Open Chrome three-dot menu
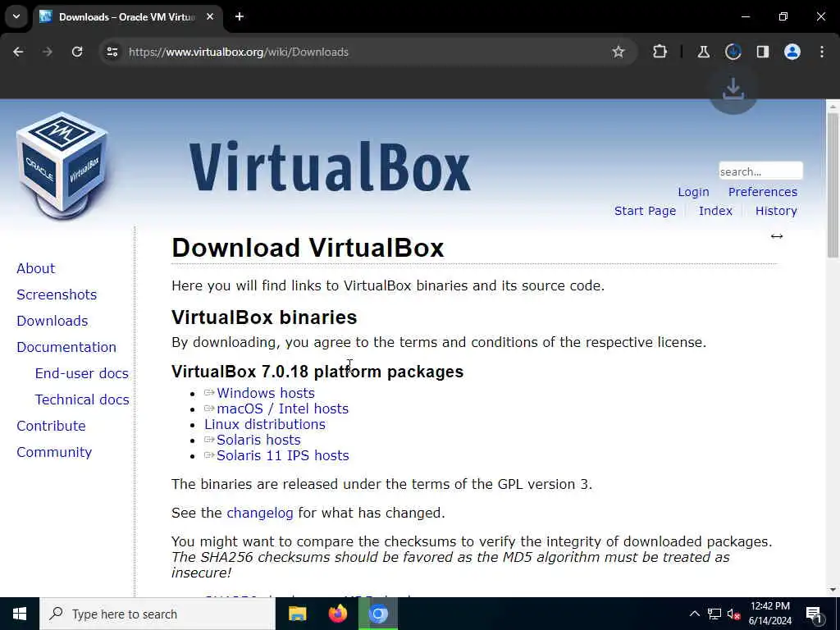Screen dimensions: 840x630 click(x=822, y=52)
